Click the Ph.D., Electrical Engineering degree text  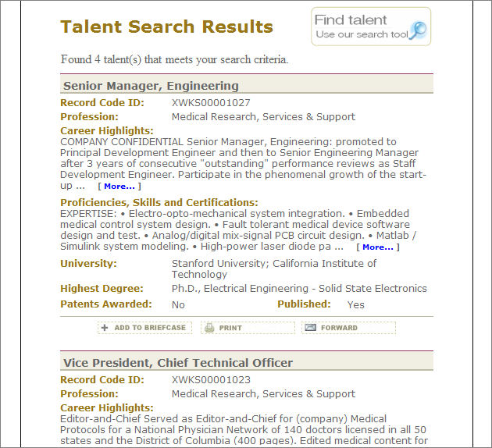pos(299,289)
